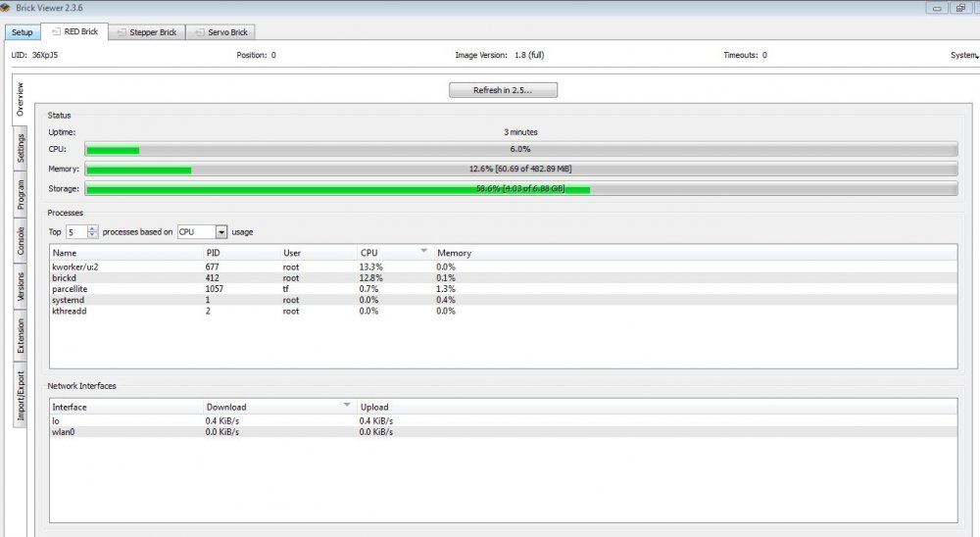Image resolution: width=980 pixels, height=537 pixels.
Task: Sort processes by Memory column header
Action: click(x=454, y=253)
